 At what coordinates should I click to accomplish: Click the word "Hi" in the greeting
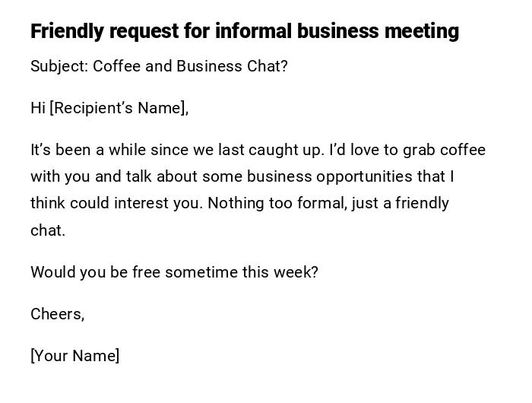(x=38, y=108)
